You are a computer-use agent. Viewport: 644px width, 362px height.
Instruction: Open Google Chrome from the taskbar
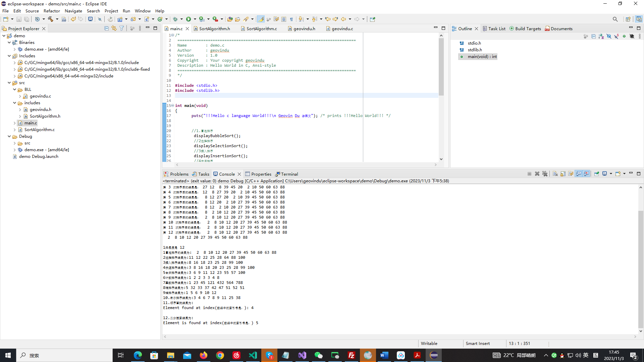click(220, 355)
